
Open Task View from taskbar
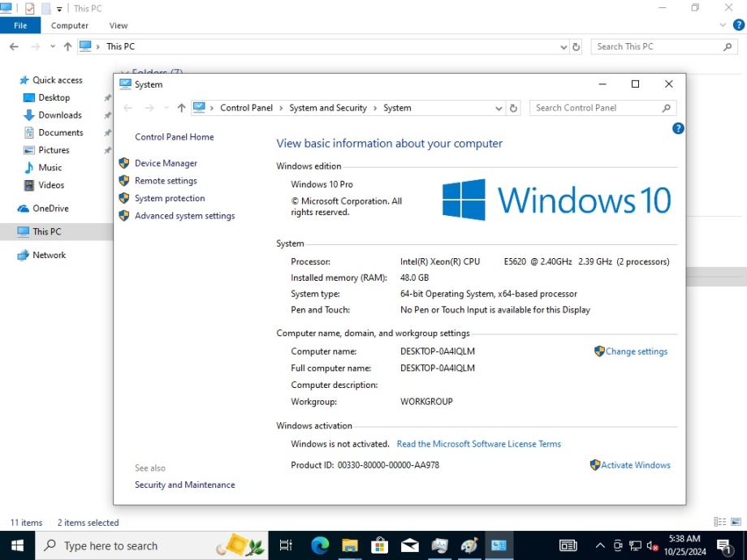point(286,545)
